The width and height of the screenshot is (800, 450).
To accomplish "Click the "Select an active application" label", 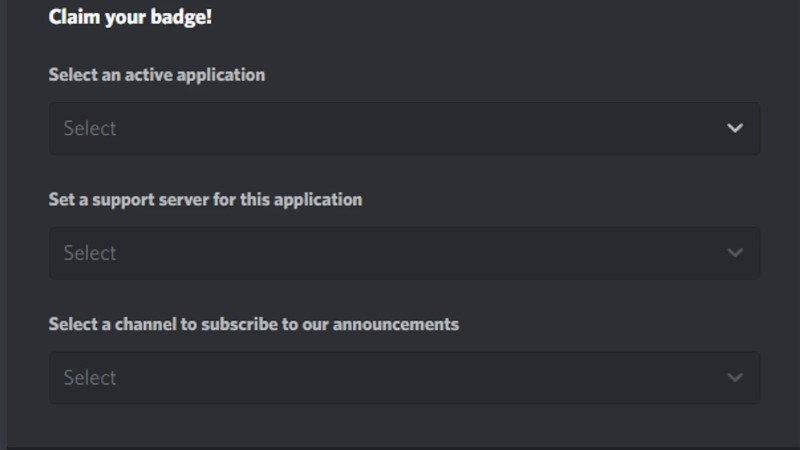I will click(x=157, y=75).
